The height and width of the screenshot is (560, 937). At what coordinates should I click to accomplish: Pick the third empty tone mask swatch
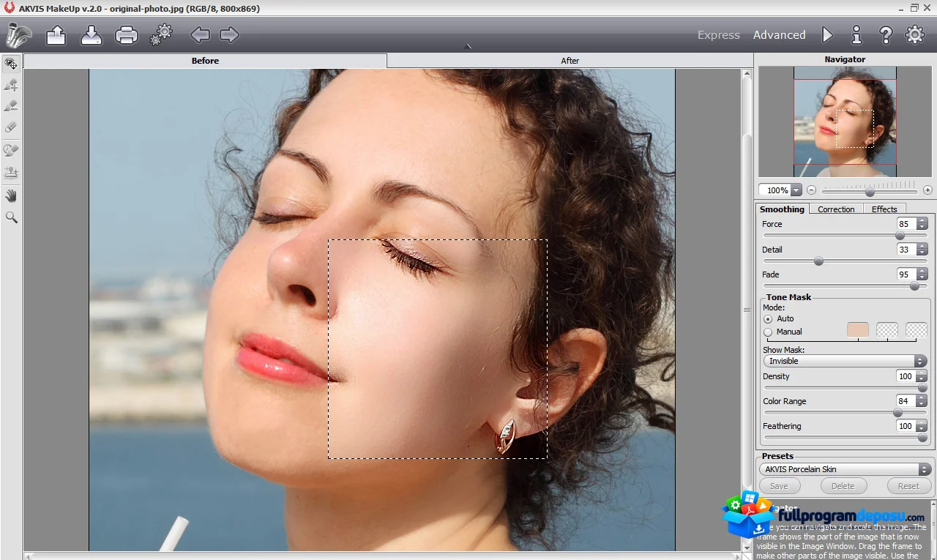coord(917,330)
